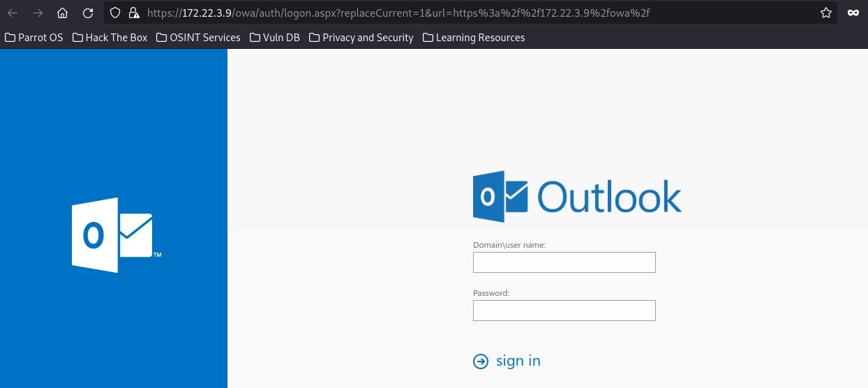Inspect the padlock connection security icon
868x388 pixels.
click(134, 13)
